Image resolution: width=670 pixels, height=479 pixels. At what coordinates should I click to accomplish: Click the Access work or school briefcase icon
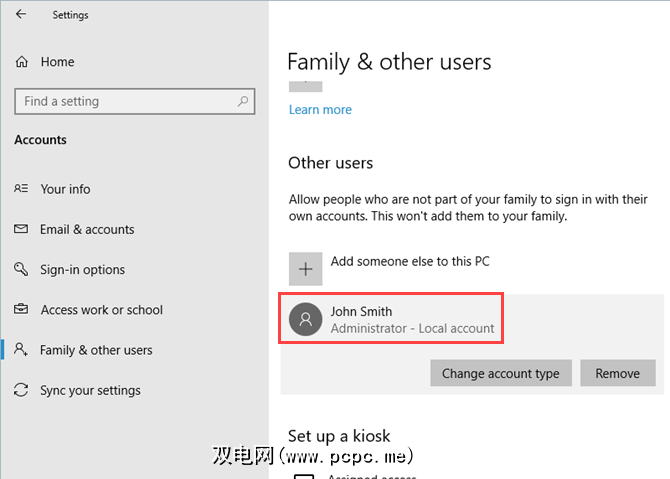21,310
